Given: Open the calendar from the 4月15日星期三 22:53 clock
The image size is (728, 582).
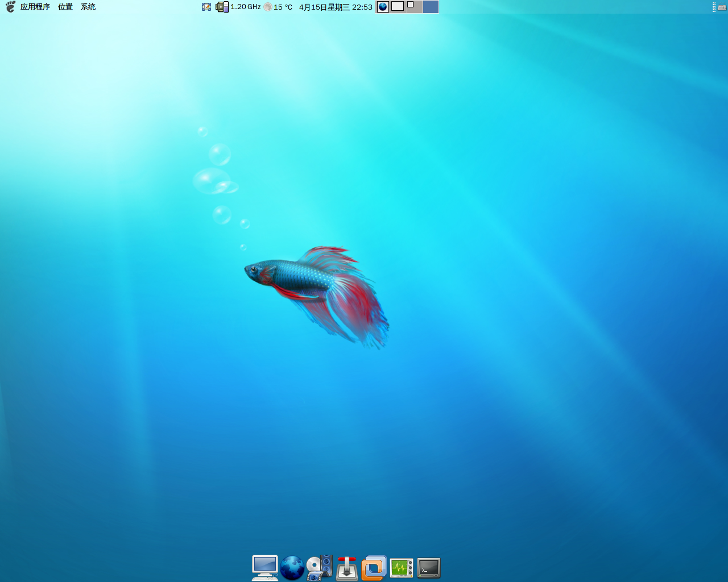Looking at the screenshot, I should click(x=336, y=7).
